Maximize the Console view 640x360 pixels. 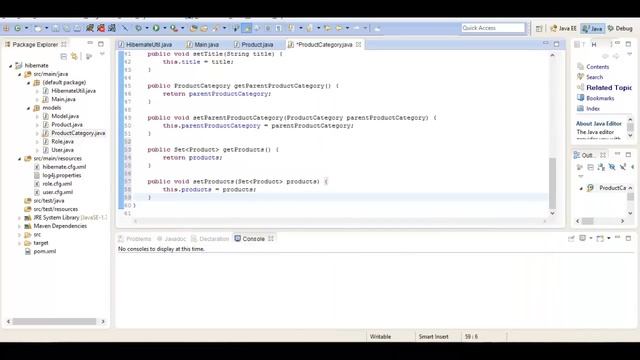(x=628, y=238)
